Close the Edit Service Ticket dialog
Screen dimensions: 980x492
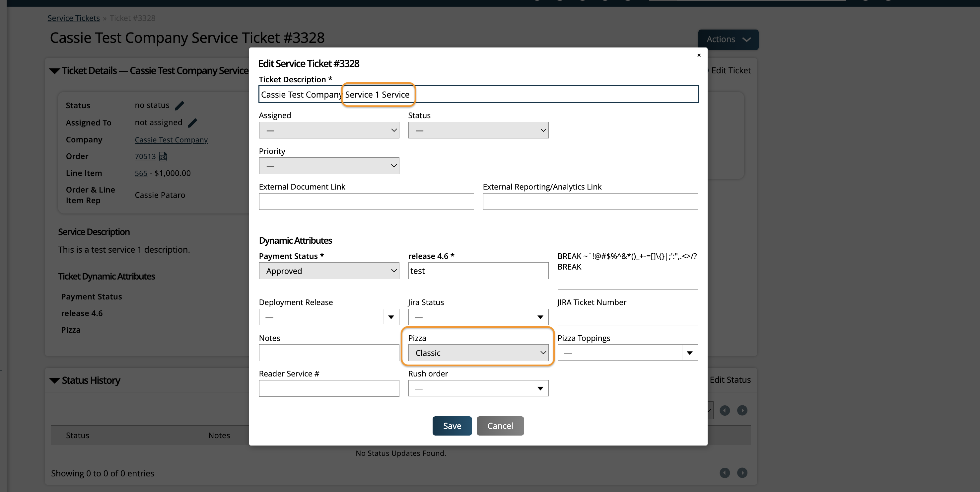[x=699, y=55]
